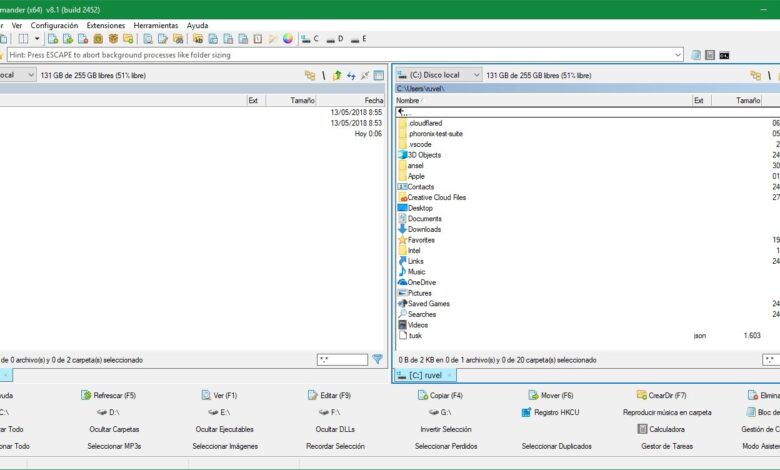Screen dimensions: 780x470
Task: Click the panel layout icon in toolbar
Action: 23,39
